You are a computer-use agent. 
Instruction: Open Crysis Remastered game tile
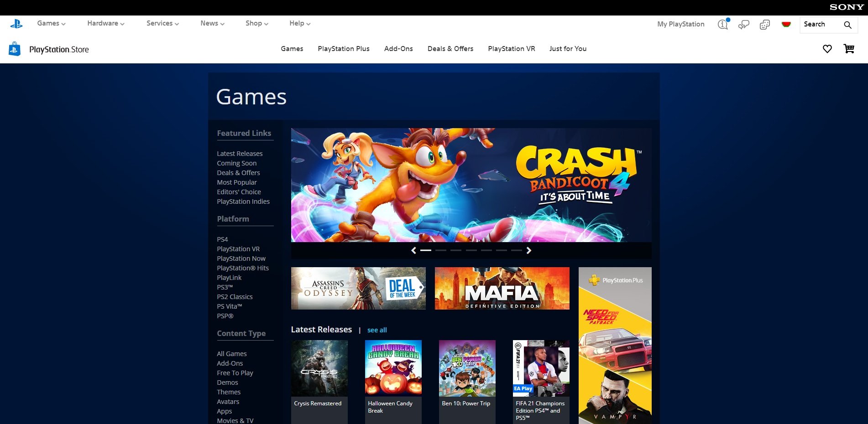point(319,382)
